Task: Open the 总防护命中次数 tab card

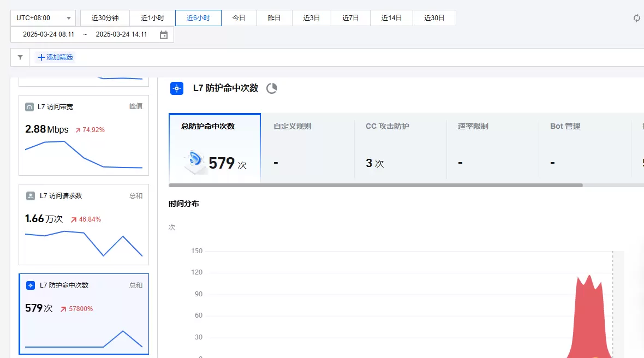Action: pyautogui.click(x=215, y=148)
